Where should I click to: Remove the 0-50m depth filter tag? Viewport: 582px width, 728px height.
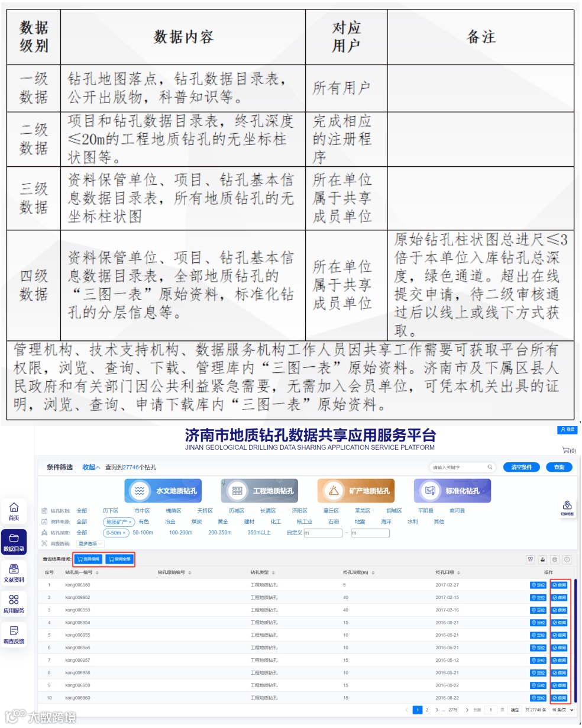[124, 533]
